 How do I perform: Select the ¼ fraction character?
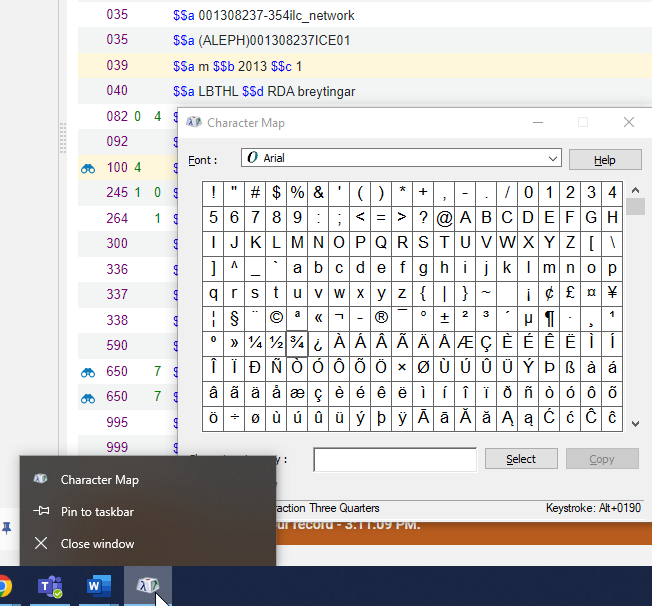pos(255,343)
